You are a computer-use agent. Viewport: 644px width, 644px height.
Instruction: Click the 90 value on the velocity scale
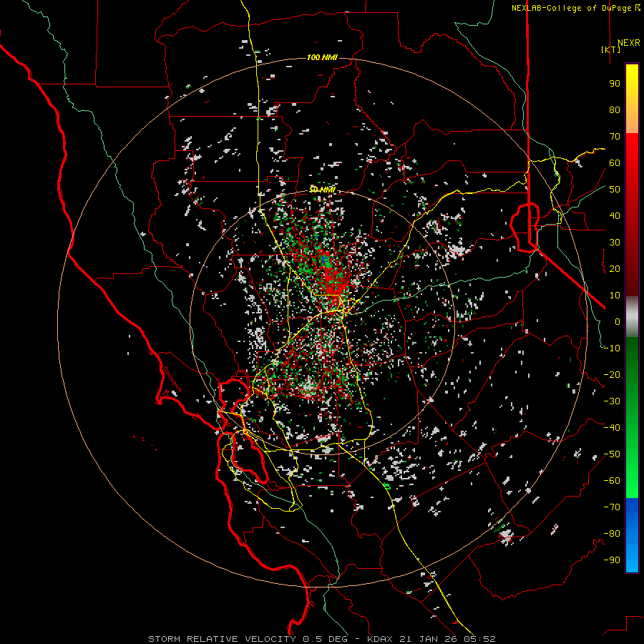[615, 84]
